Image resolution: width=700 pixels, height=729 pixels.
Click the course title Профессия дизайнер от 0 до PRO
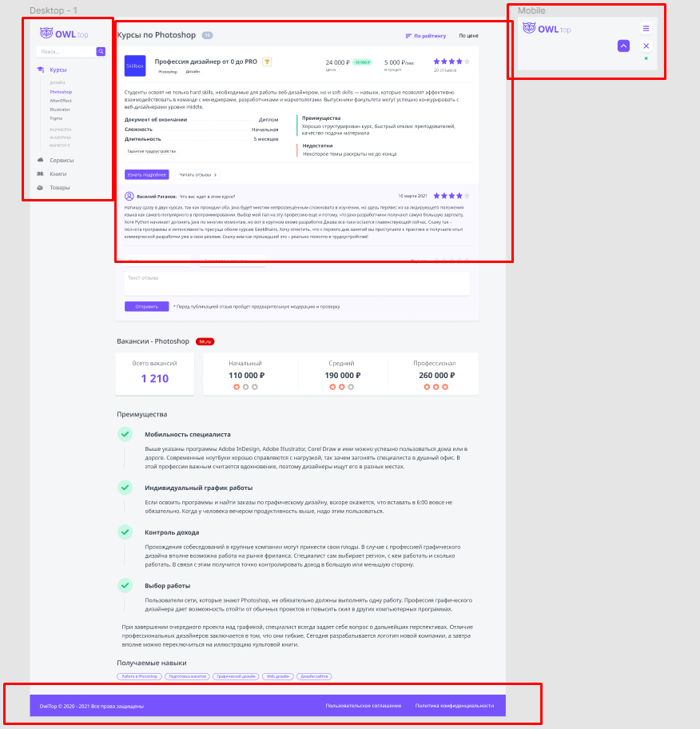[x=206, y=62]
